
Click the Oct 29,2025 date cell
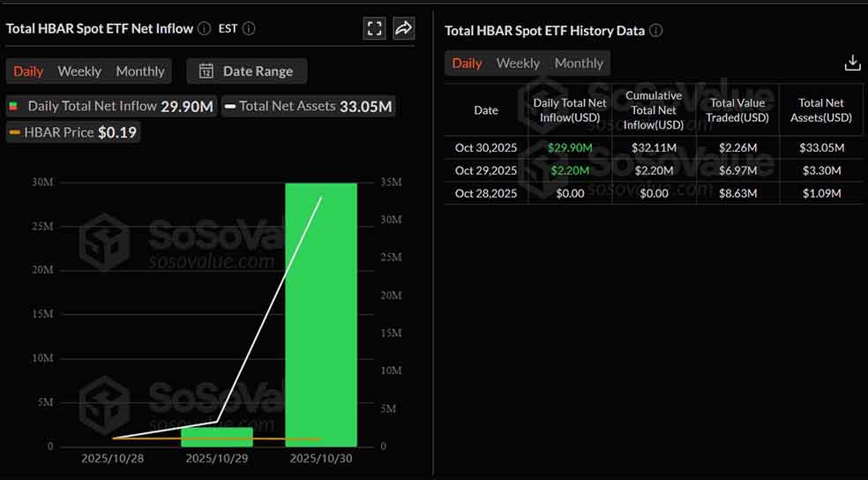[x=486, y=170]
